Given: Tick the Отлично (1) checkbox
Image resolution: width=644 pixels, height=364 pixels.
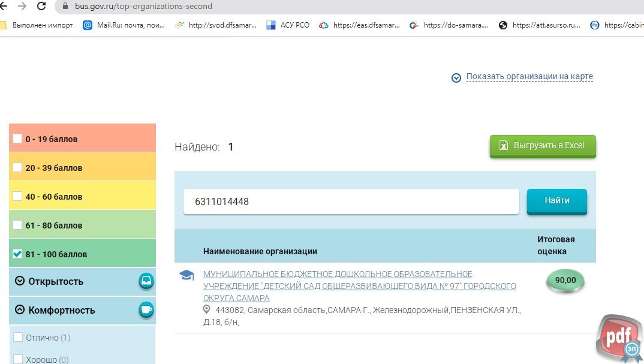Looking at the screenshot, I should pos(18,338).
